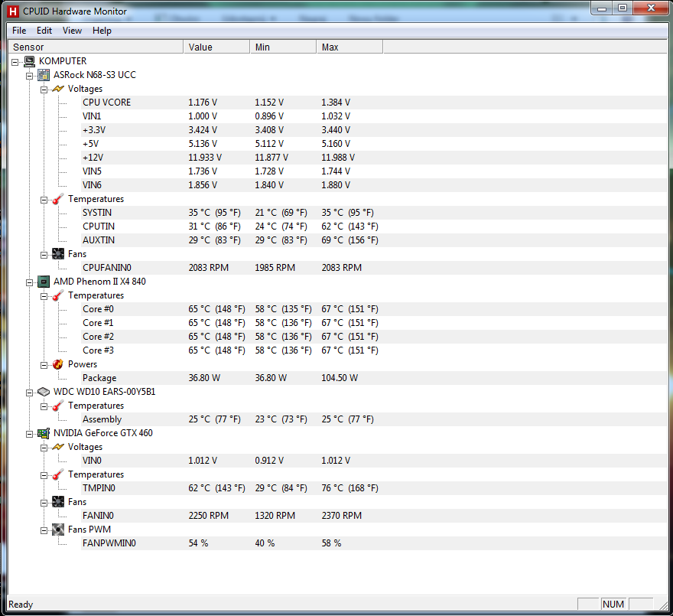Open the File menu
The width and height of the screenshot is (673, 616).
[x=19, y=31]
